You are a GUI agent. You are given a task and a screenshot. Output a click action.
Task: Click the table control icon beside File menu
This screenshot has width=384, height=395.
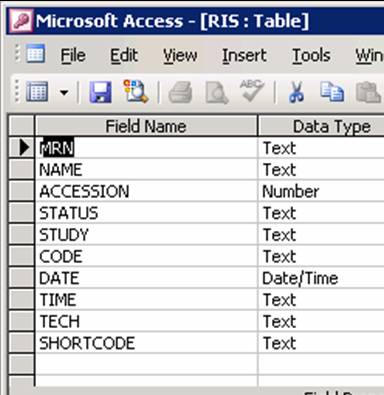tap(35, 53)
